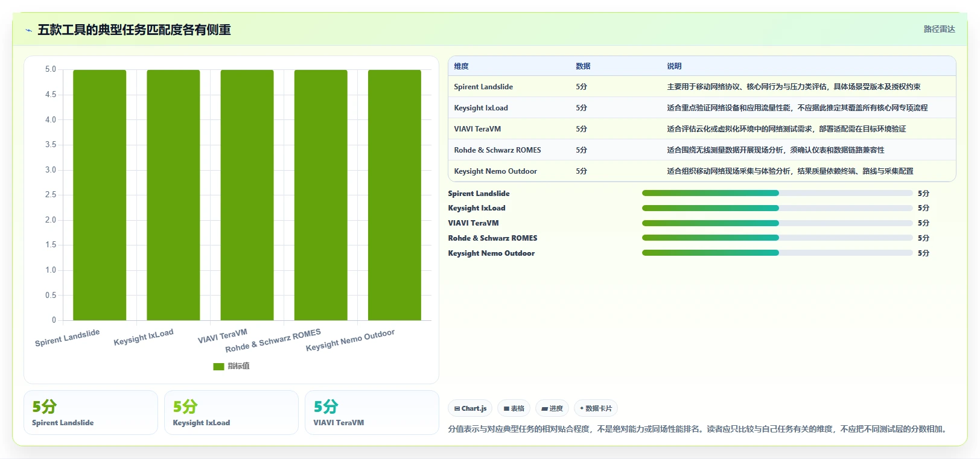This screenshot has height=459, width=980.
Task: Click the Keysight IxLoad progress bar
Action: pyautogui.click(x=777, y=207)
